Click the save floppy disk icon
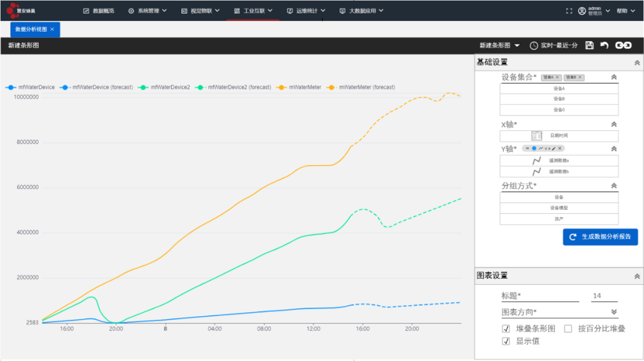 (x=589, y=46)
